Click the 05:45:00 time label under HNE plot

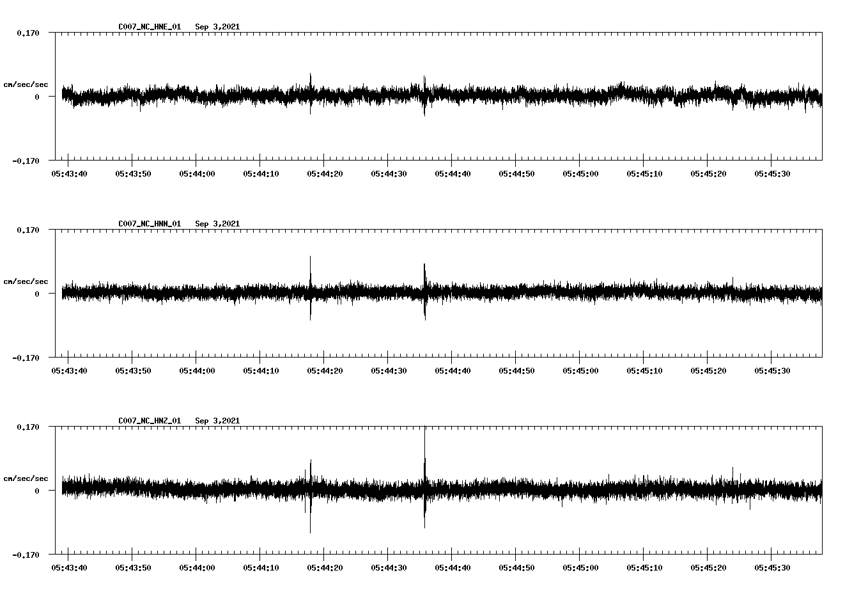pyautogui.click(x=580, y=173)
